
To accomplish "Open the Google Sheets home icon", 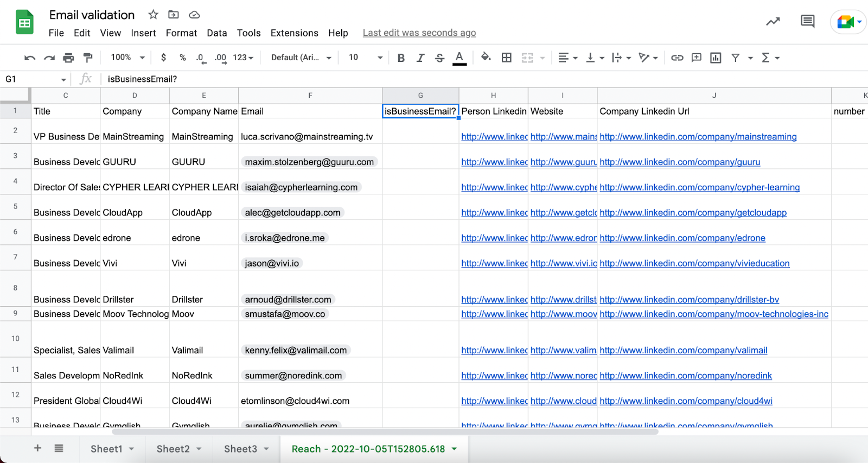I will point(24,22).
